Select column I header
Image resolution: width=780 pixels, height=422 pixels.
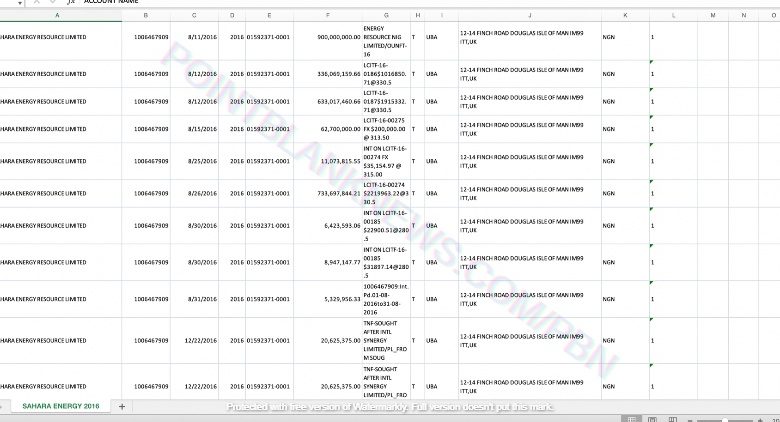click(441, 15)
